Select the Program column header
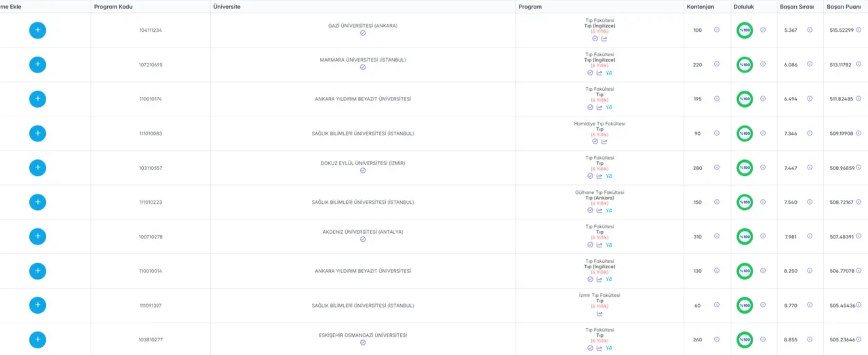 pyautogui.click(x=530, y=6)
